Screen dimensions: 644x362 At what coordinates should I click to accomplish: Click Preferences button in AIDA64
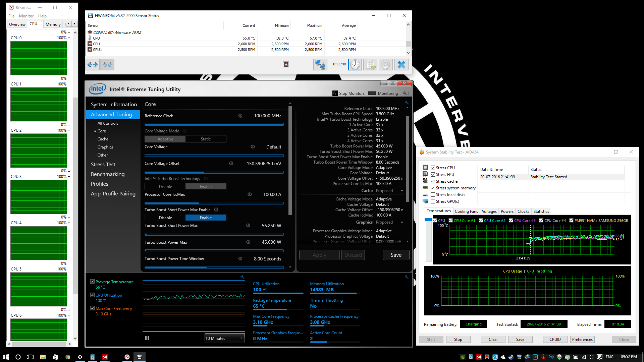pyautogui.click(x=582, y=340)
